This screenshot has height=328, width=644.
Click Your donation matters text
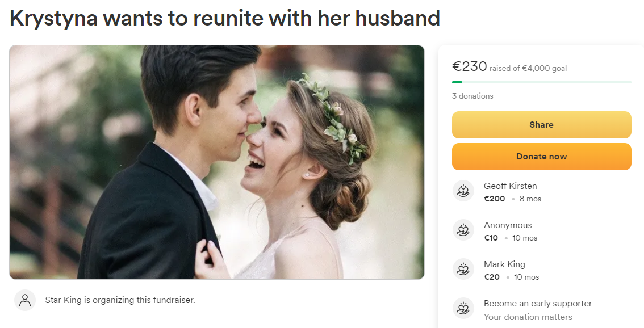tap(528, 317)
